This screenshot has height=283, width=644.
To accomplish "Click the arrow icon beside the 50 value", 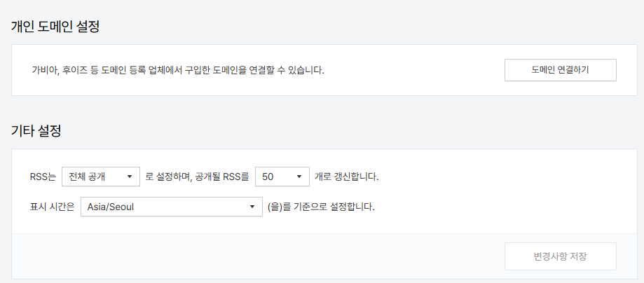I will 299,177.
